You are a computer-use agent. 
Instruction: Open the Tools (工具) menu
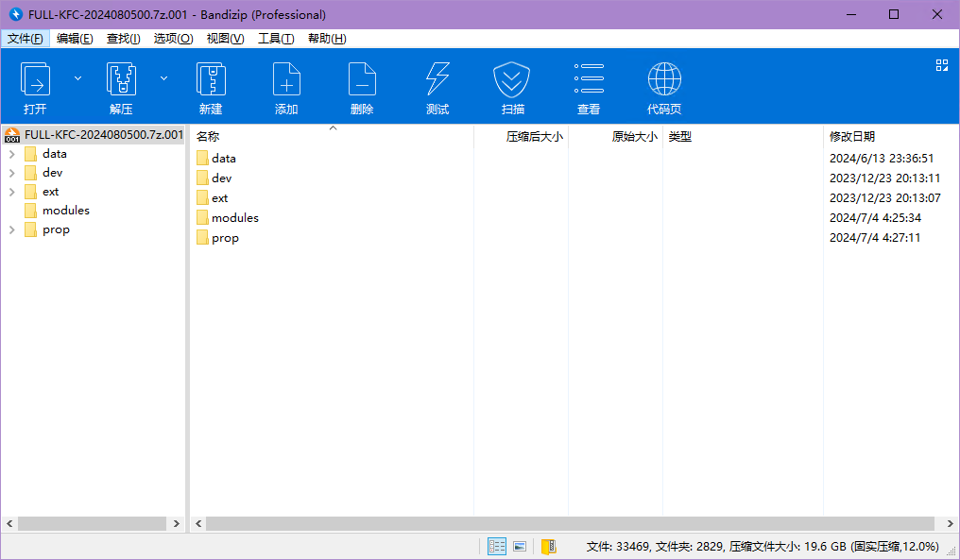click(x=276, y=39)
